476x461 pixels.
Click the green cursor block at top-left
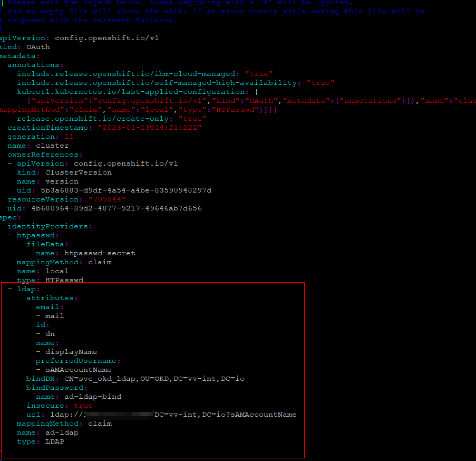tap(2, 3)
